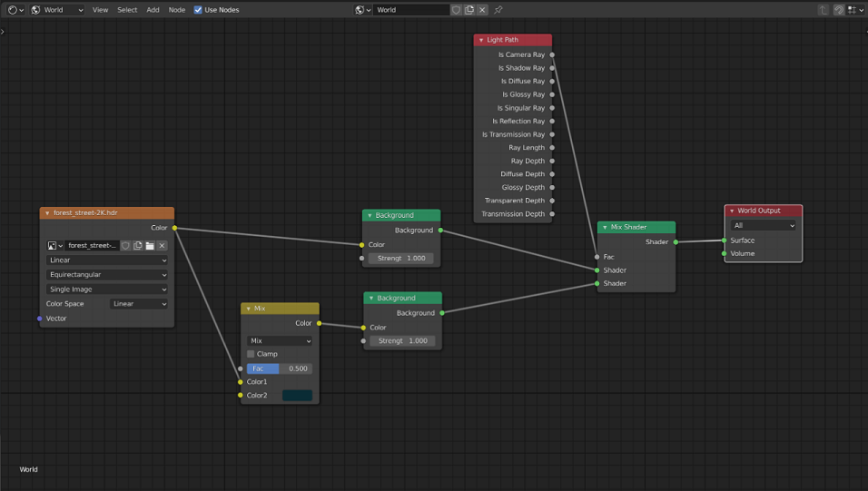This screenshot has height=491, width=868.
Task: Adjust upper Background Strength 1.000 field
Action: click(401, 259)
